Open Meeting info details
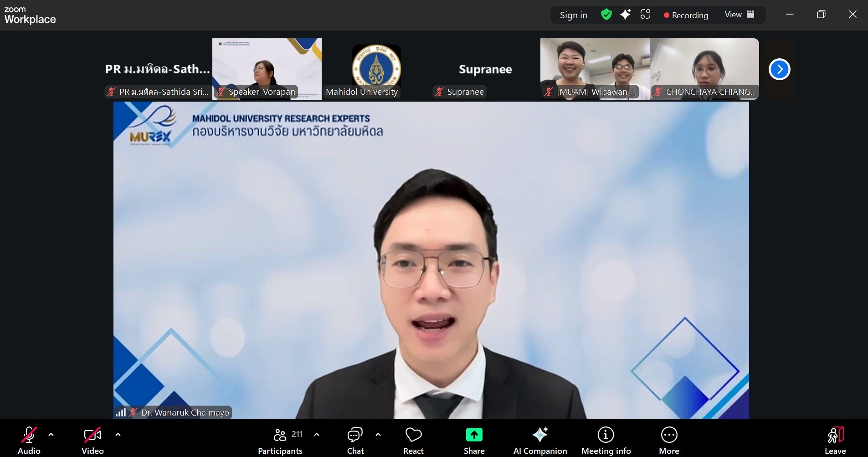This screenshot has height=457, width=868. pos(606,441)
